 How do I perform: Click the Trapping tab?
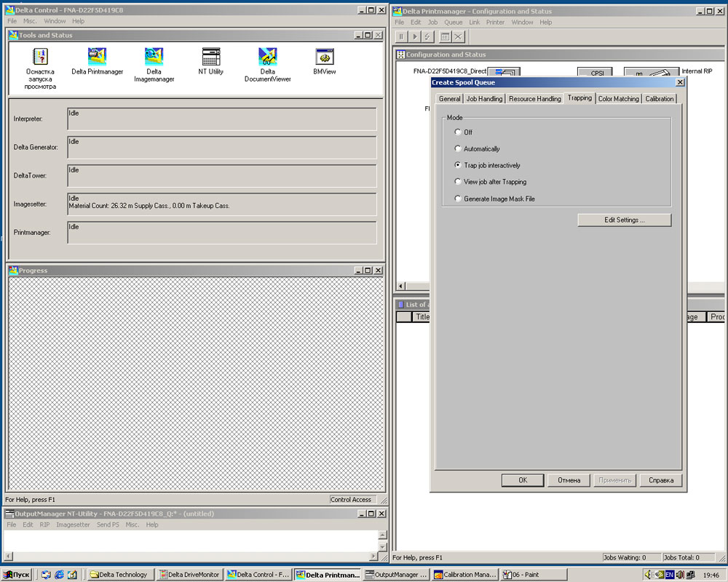click(x=579, y=98)
